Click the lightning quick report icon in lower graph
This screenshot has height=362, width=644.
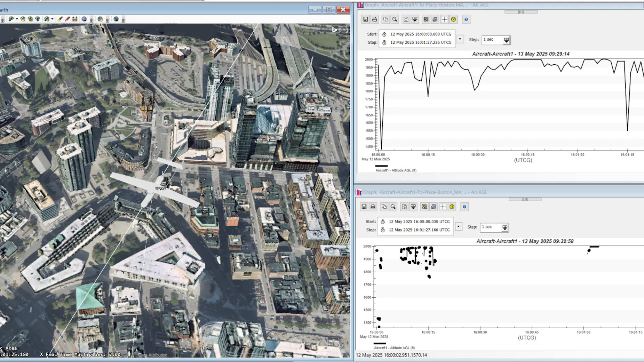coord(424,207)
